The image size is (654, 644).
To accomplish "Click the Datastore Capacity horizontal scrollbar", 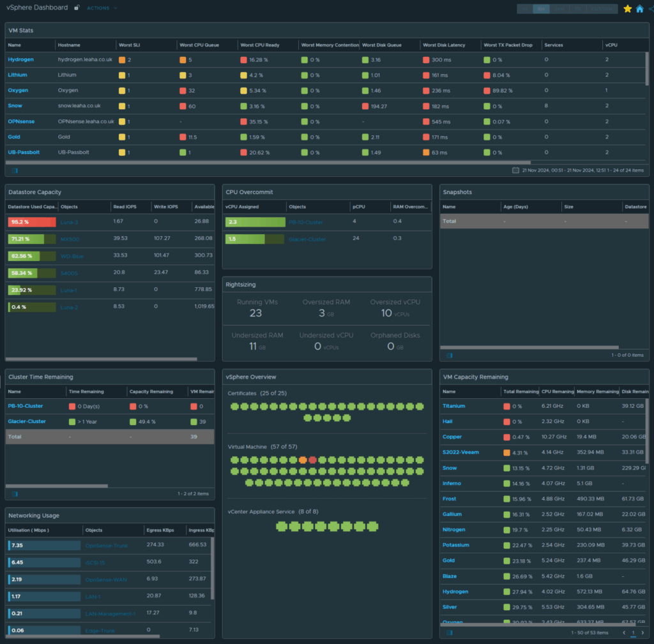I will (x=101, y=359).
